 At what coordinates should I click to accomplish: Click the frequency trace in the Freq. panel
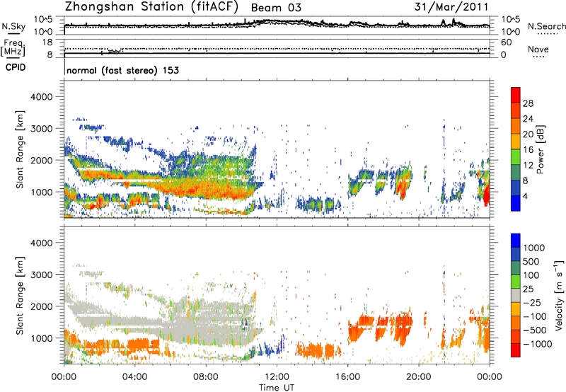(277, 53)
